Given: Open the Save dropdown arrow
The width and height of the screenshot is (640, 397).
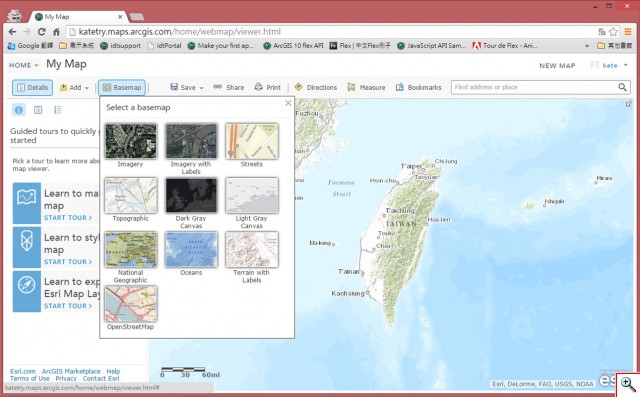Looking at the screenshot, I should 202,88.
